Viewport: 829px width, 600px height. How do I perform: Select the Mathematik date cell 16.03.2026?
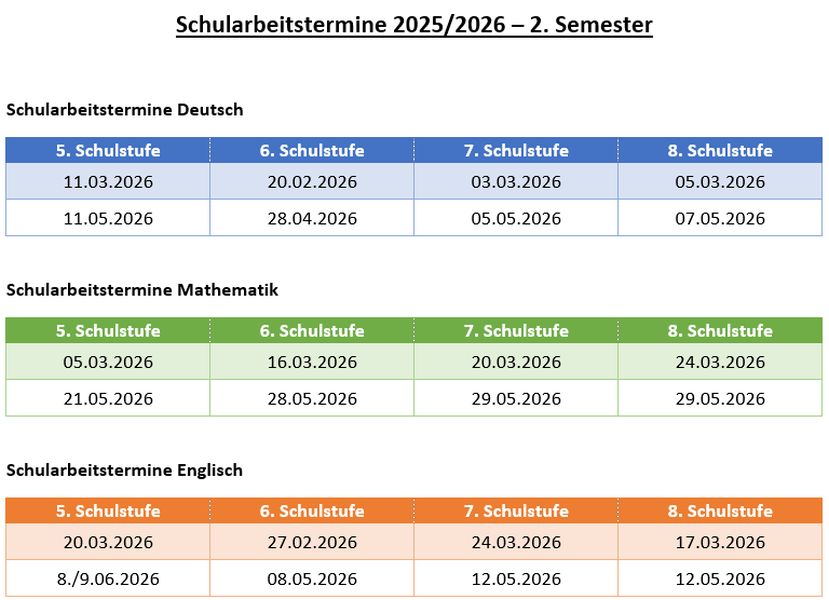coord(312,362)
